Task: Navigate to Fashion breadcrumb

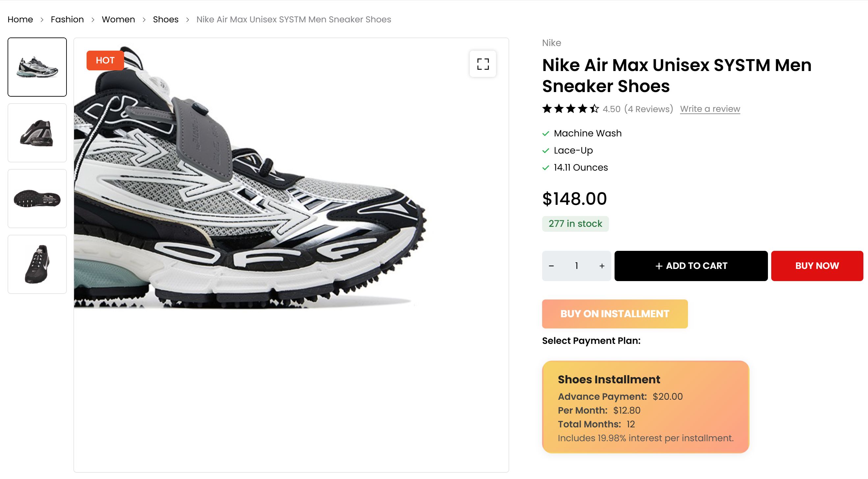Action: [x=67, y=19]
